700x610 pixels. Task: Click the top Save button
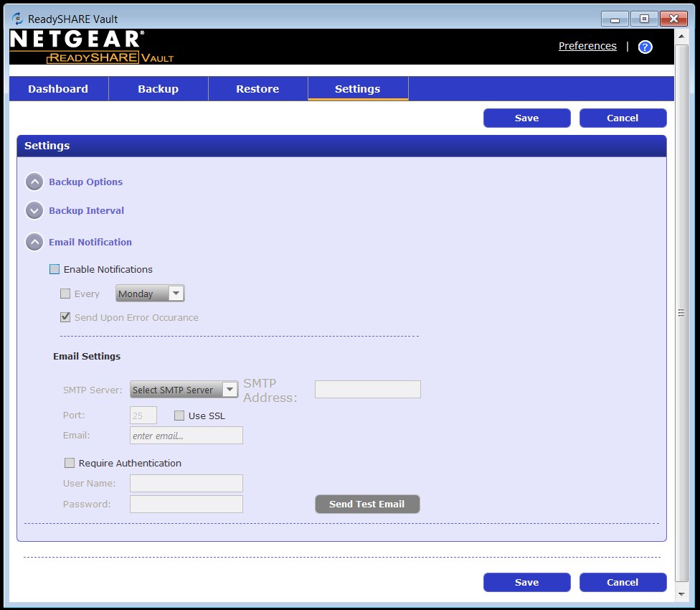(526, 118)
